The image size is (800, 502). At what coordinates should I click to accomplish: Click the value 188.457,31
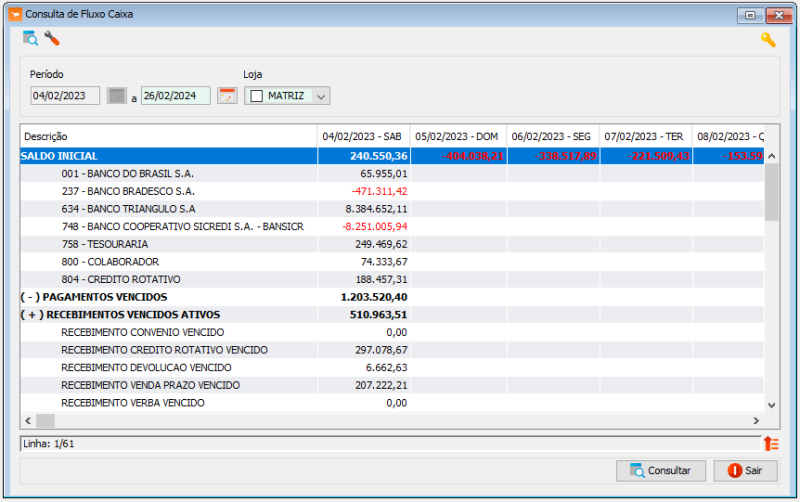click(381, 279)
